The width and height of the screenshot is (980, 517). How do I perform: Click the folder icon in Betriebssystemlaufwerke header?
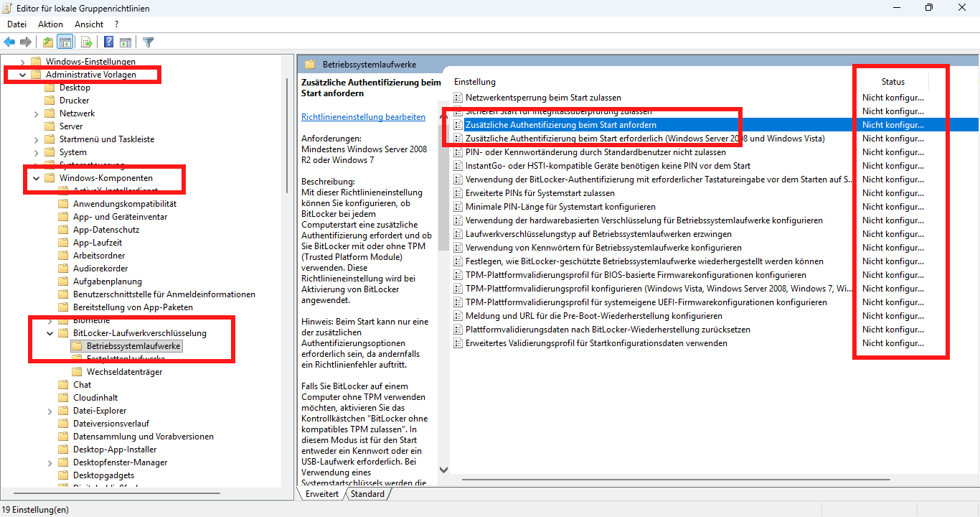(311, 64)
